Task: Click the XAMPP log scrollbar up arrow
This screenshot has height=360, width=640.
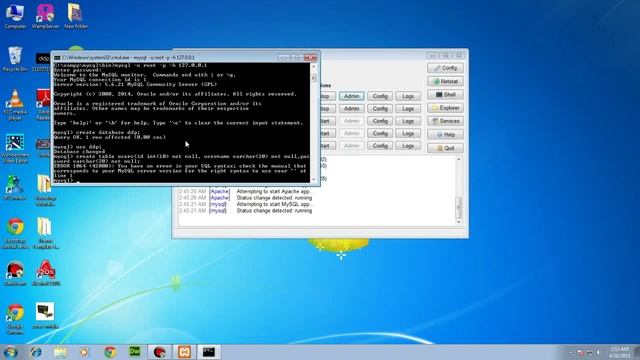Action: click(458, 160)
